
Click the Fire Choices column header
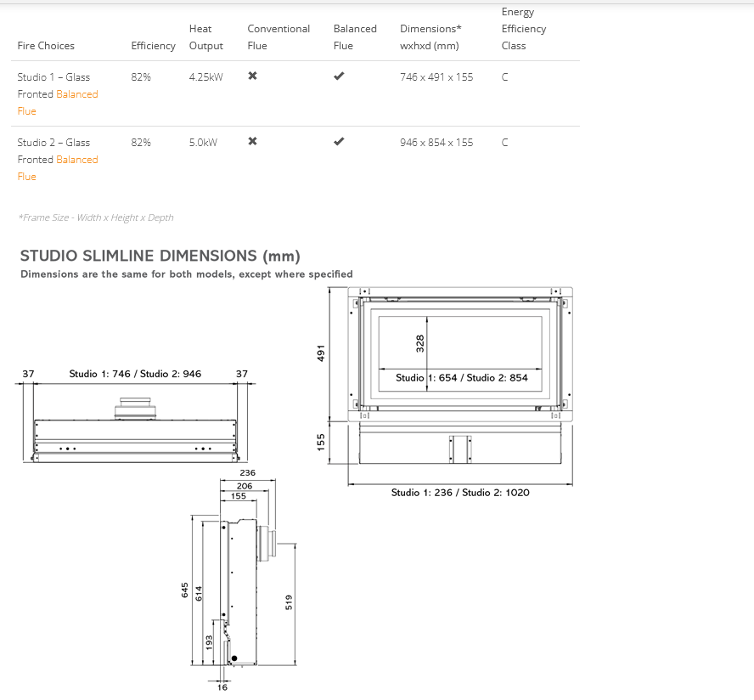pyautogui.click(x=46, y=46)
